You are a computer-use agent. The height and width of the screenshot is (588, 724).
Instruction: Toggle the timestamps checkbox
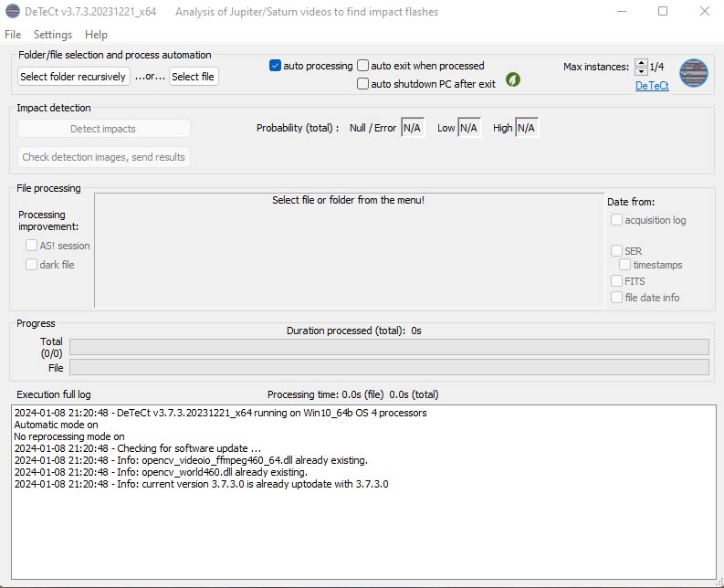(x=624, y=264)
